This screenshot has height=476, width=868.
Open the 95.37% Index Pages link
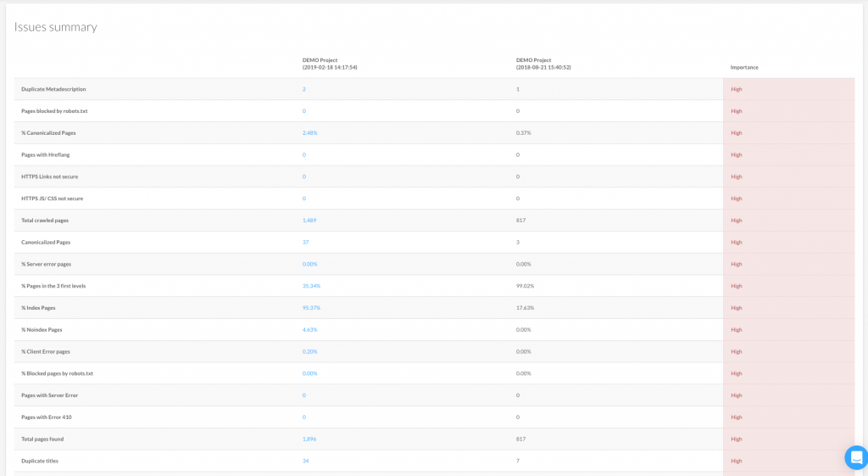pyautogui.click(x=311, y=308)
